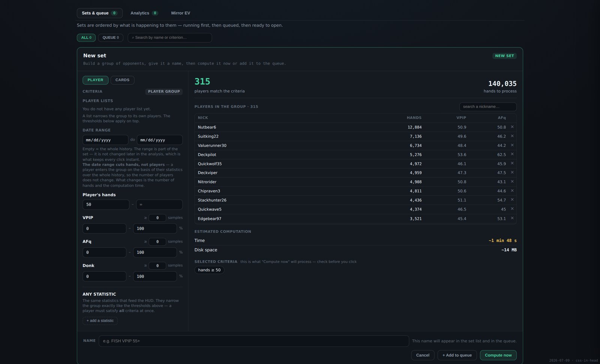
Task: Open the Analytics tab
Action: [144, 13]
